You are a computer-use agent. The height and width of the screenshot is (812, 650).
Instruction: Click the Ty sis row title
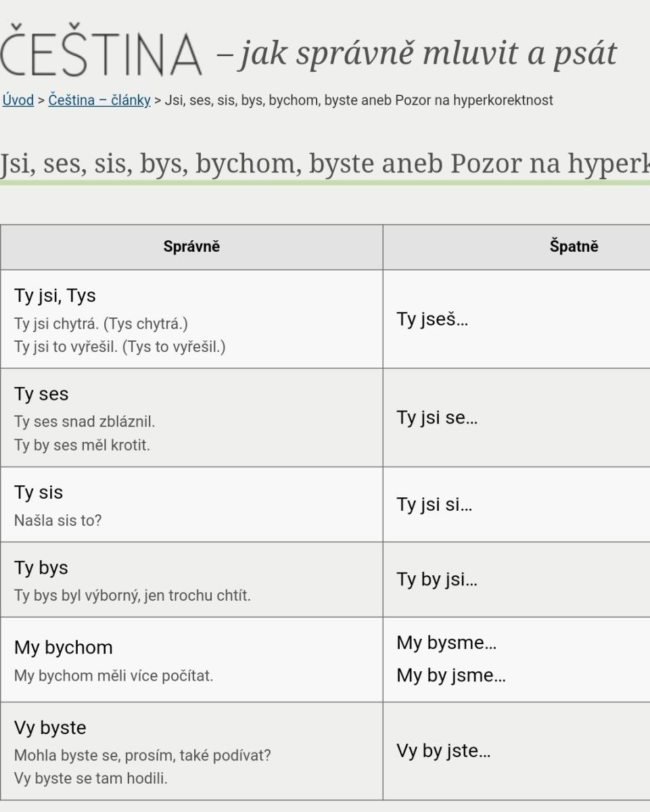39,492
